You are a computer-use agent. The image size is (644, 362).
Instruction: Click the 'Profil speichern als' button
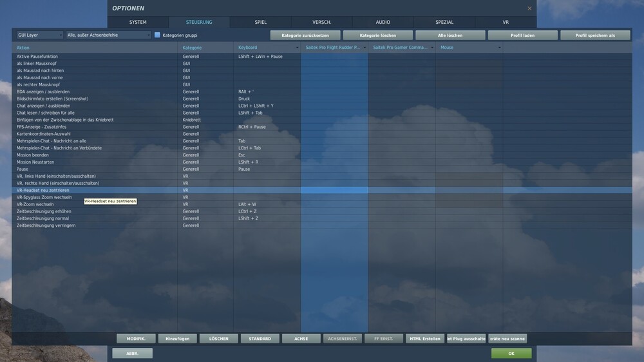tap(595, 35)
